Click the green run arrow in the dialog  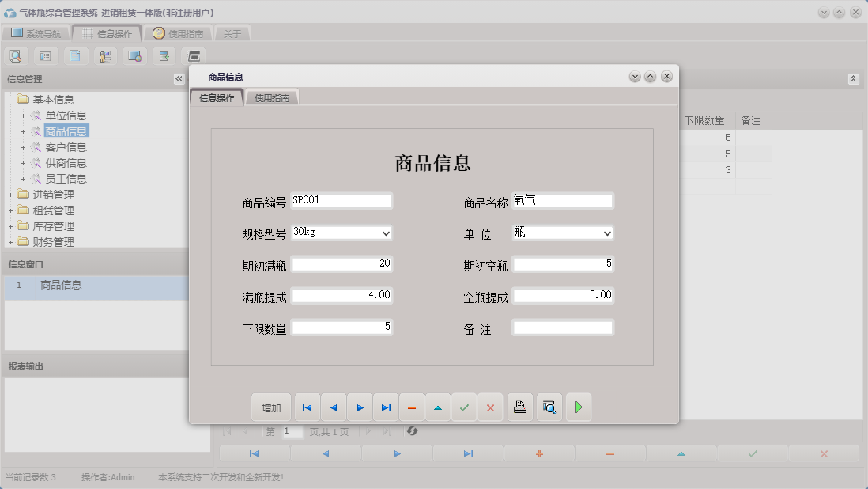click(577, 407)
